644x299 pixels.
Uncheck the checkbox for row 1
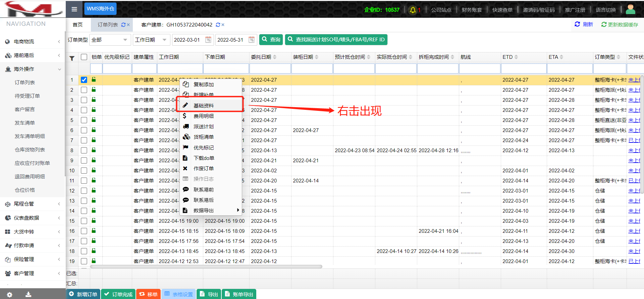pos(84,80)
